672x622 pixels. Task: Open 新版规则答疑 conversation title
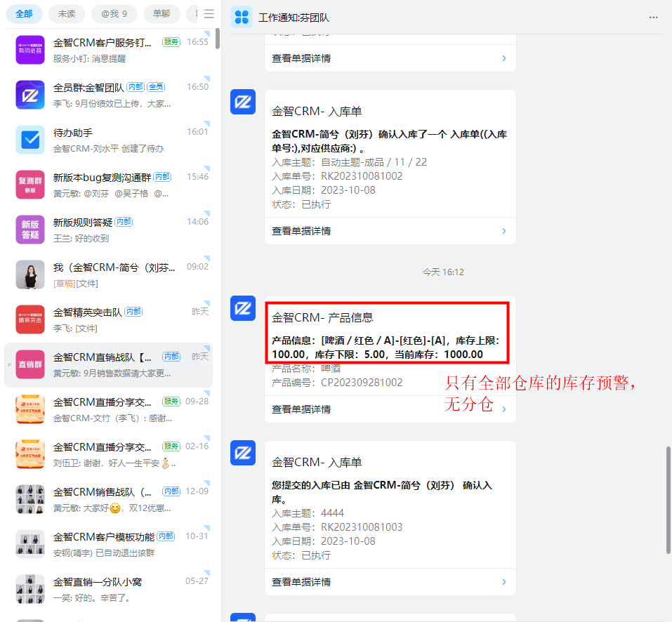[x=83, y=223]
